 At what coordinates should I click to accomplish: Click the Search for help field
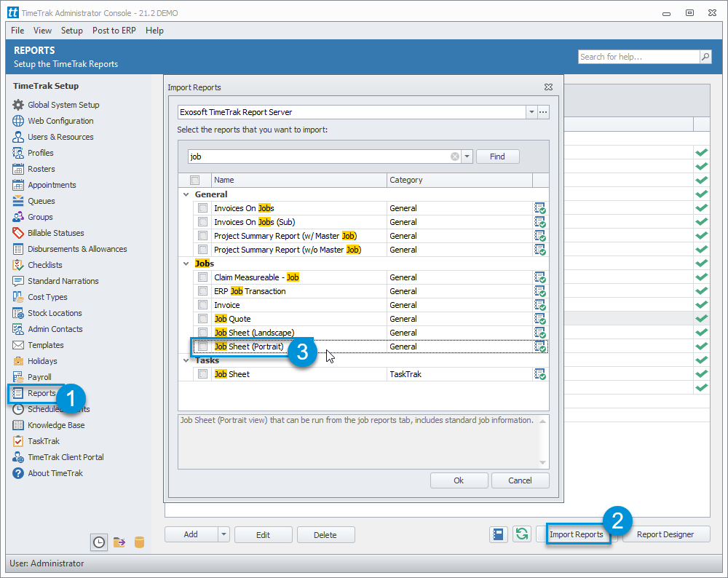pos(639,57)
